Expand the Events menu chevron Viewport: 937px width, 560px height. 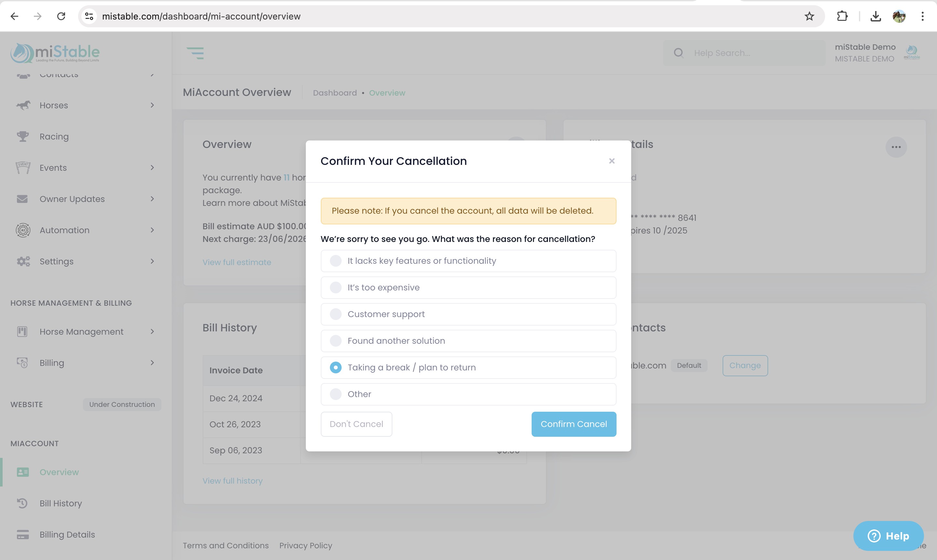(152, 167)
